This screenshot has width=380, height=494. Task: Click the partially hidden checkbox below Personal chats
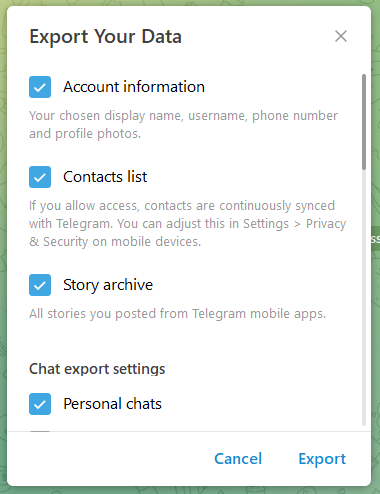tap(40, 431)
